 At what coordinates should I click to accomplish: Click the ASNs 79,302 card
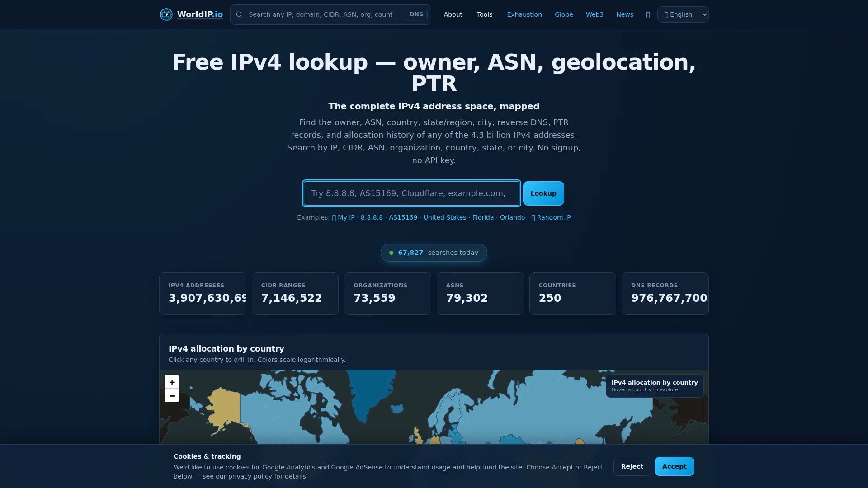point(480,294)
